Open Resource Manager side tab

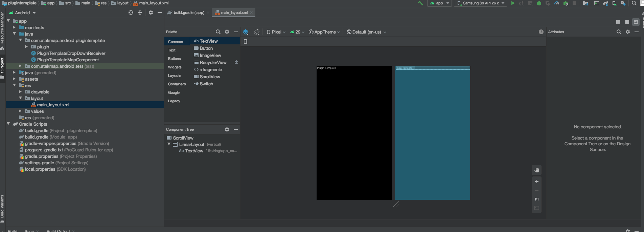(2, 31)
